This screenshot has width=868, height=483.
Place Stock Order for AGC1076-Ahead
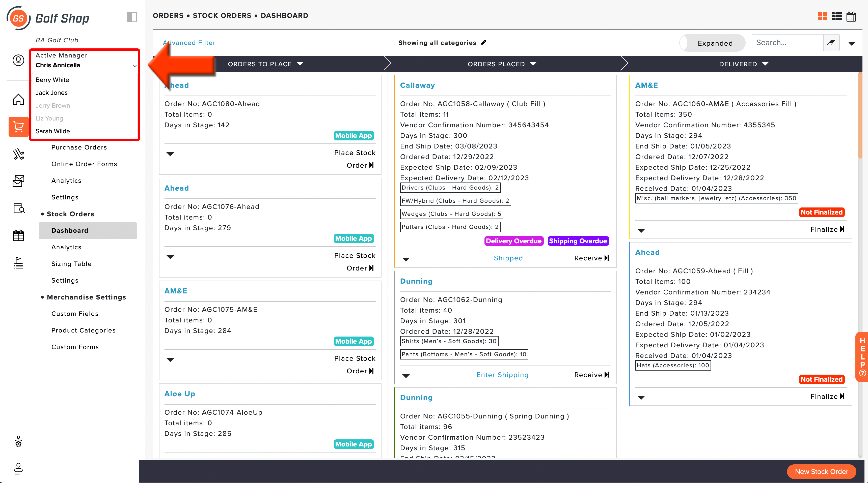point(355,262)
